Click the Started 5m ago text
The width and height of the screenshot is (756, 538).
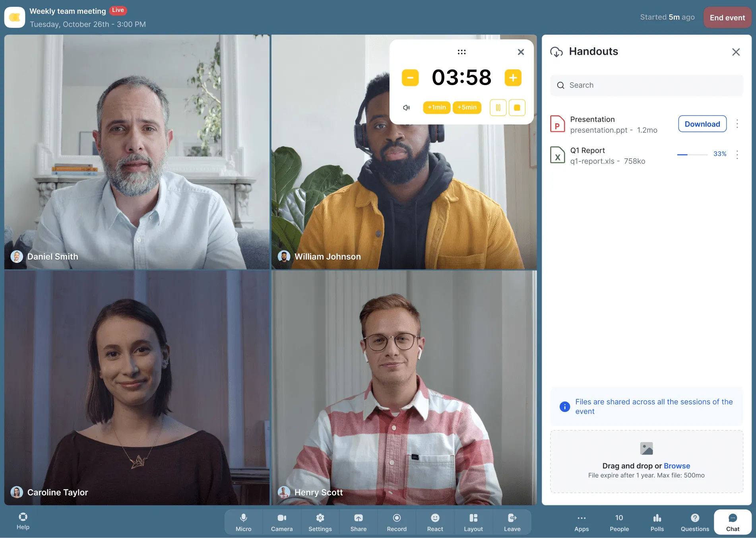(667, 17)
